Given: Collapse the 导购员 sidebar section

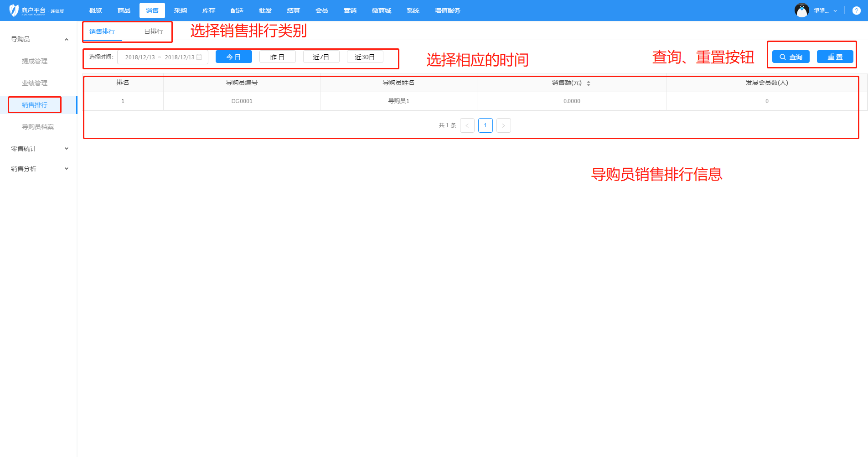Looking at the screenshot, I should (67, 39).
